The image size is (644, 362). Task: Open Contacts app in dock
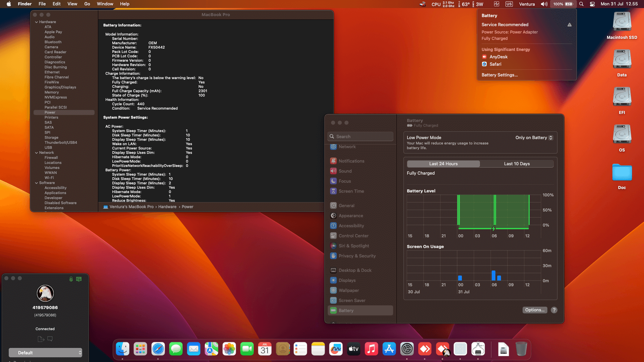282,349
